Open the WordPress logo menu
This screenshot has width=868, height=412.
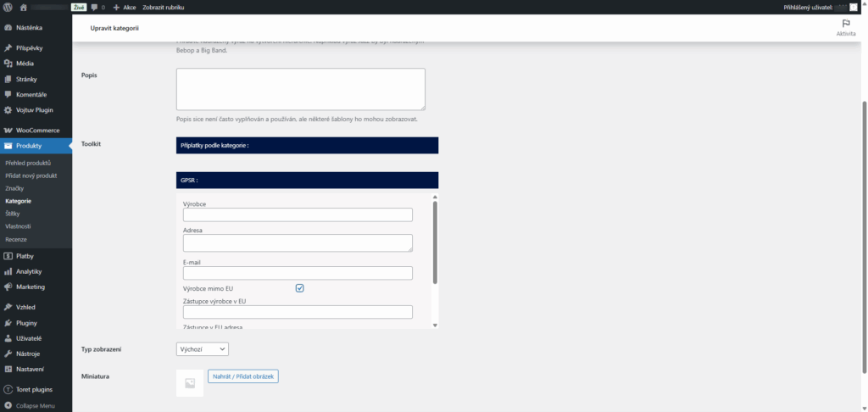point(8,8)
